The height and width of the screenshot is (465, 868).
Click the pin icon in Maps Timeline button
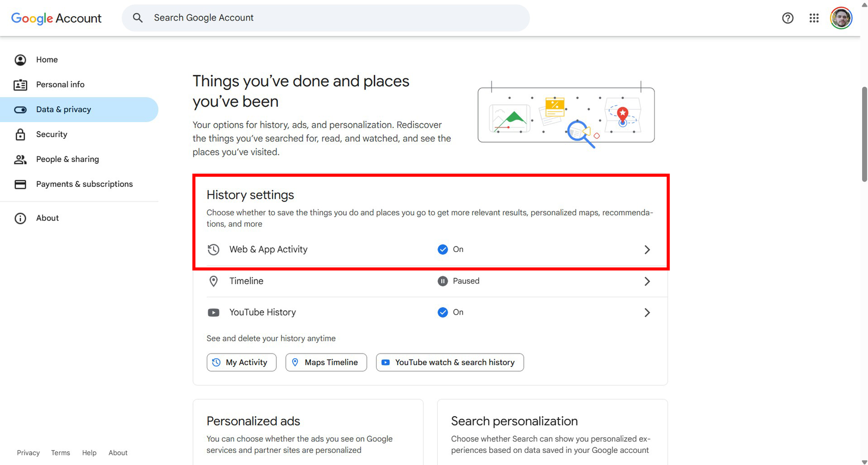(x=295, y=362)
